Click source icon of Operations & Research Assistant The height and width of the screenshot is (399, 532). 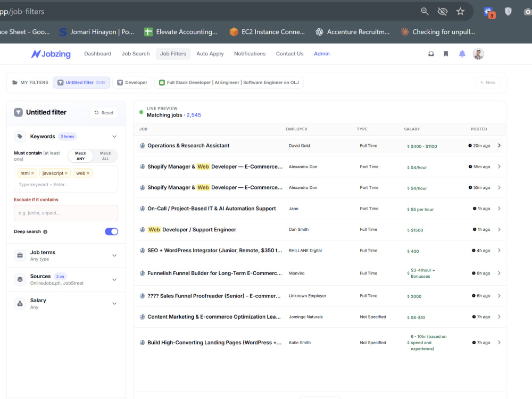point(142,146)
